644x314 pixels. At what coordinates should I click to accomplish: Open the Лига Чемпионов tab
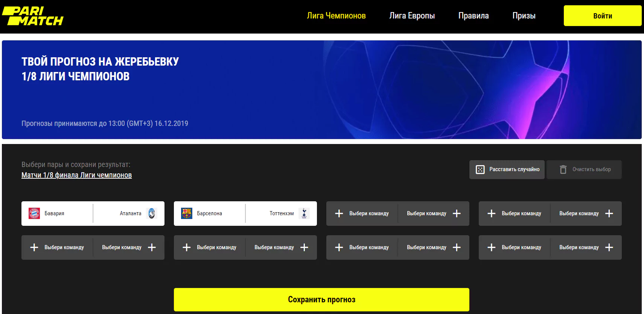coord(336,16)
